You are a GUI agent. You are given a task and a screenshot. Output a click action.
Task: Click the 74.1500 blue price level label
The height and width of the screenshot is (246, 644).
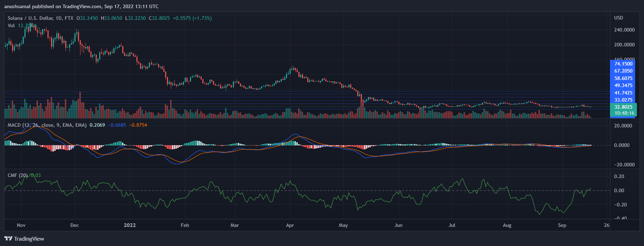click(623, 64)
